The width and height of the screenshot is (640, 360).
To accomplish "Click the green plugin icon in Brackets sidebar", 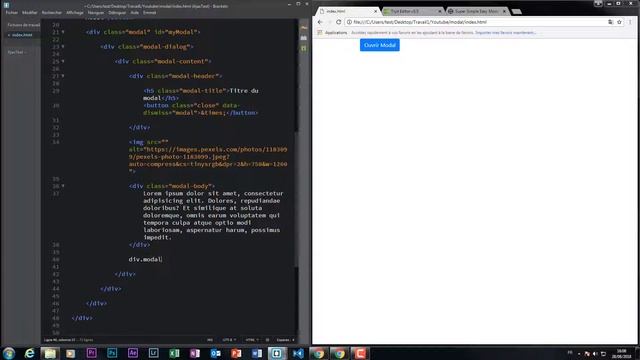I will (304, 49).
